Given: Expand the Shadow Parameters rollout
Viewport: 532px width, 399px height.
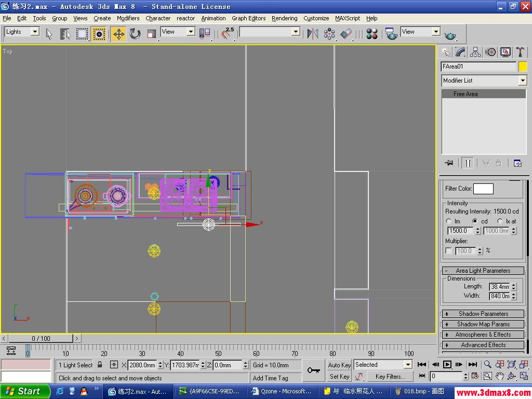Looking at the screenshot, I should (x=483, y=314).
